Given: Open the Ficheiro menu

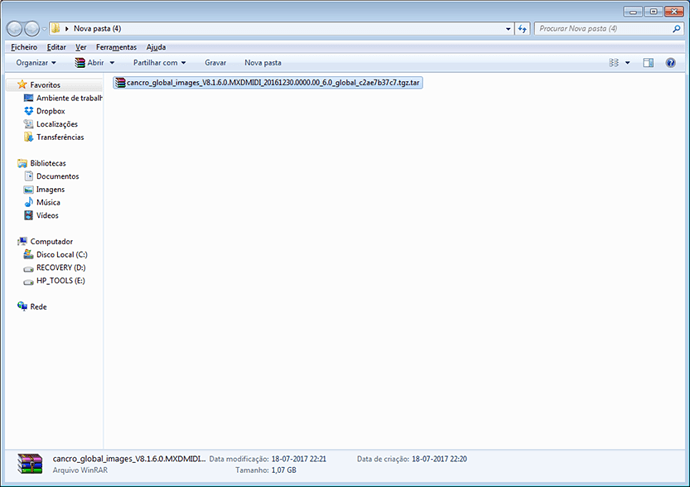Looking at the screenshot, I should 24,47.
